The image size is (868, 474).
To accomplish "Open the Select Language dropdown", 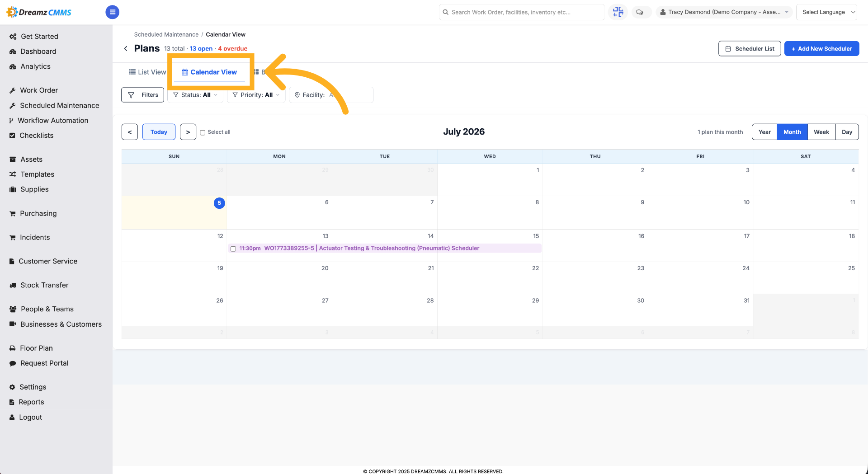I will (x=826, y=12).
